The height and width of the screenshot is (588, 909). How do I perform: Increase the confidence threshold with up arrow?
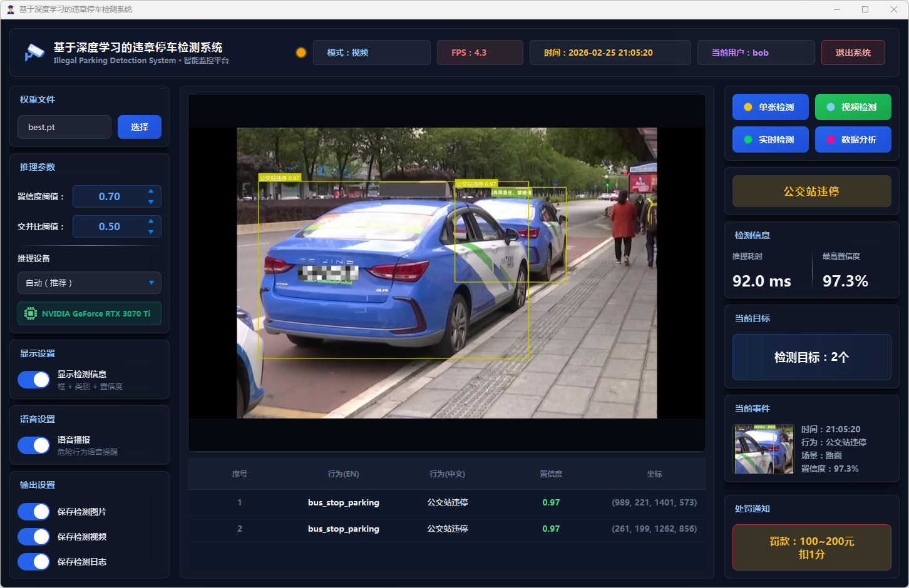(151, 191)
